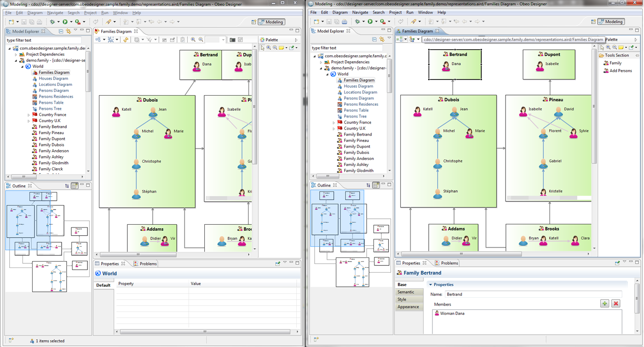Collapse the Properties section in right panel
This screenshot has width=644, height=347.
pyautogui.click(x=431, y=284)
